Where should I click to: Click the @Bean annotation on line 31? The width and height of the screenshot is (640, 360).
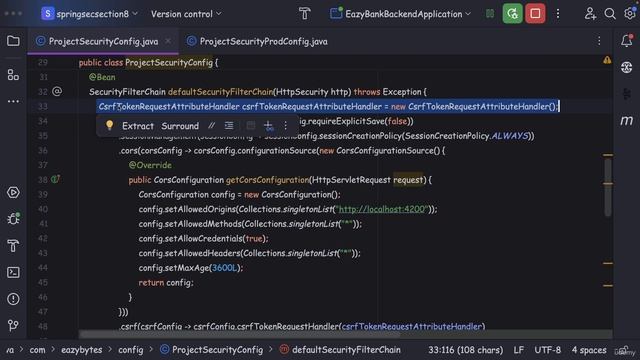click(x=102, y=77)
